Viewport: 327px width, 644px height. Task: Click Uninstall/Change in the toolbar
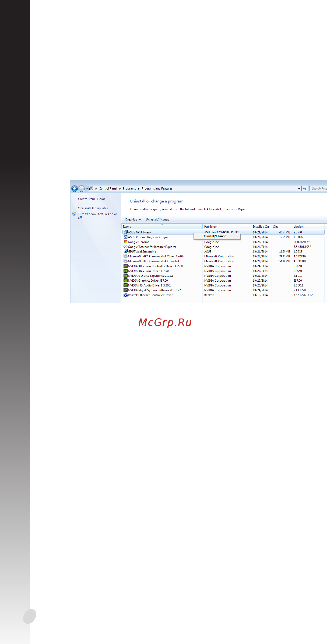157,220
